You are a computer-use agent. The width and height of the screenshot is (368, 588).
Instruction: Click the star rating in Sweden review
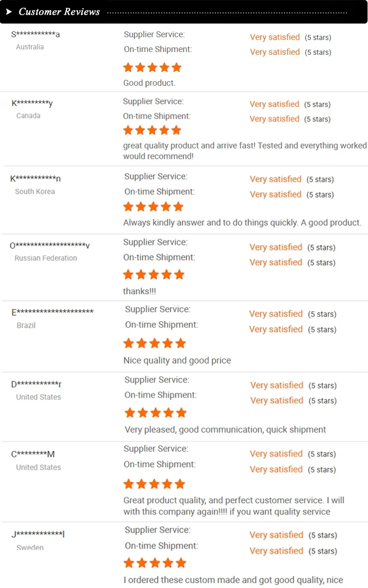point(155,563)
